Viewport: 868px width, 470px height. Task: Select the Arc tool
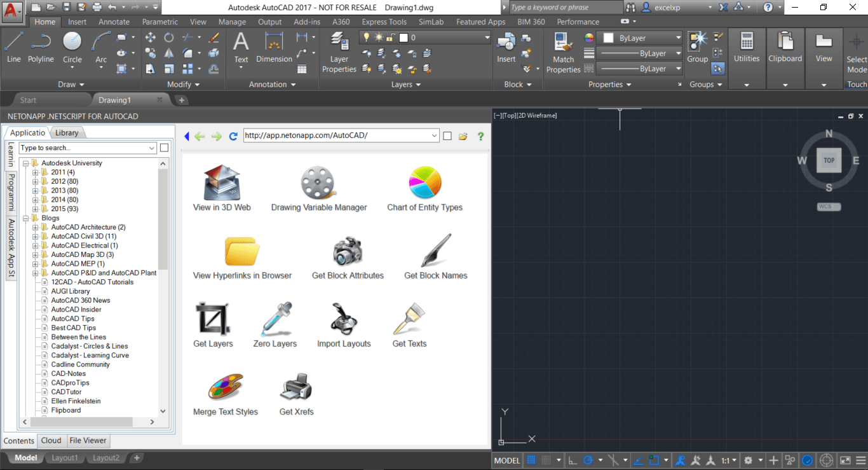(x=101, y=47)
